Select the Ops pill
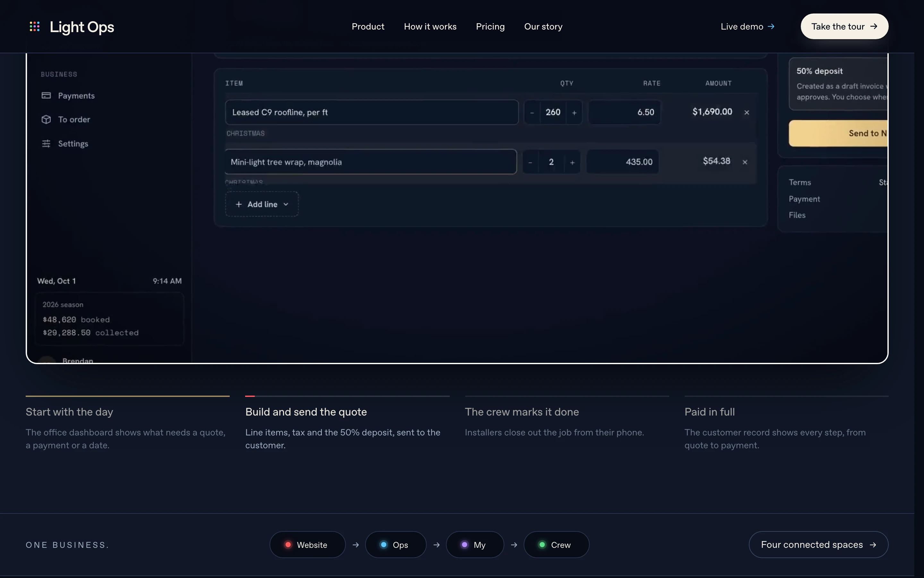This screenshot has height=578, width=924. [x=396, y=544]
